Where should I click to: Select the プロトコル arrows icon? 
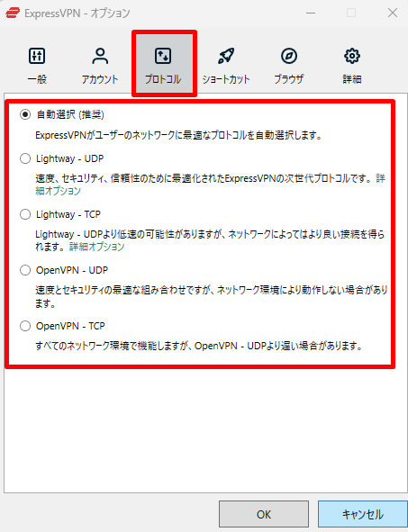point(163,56)
